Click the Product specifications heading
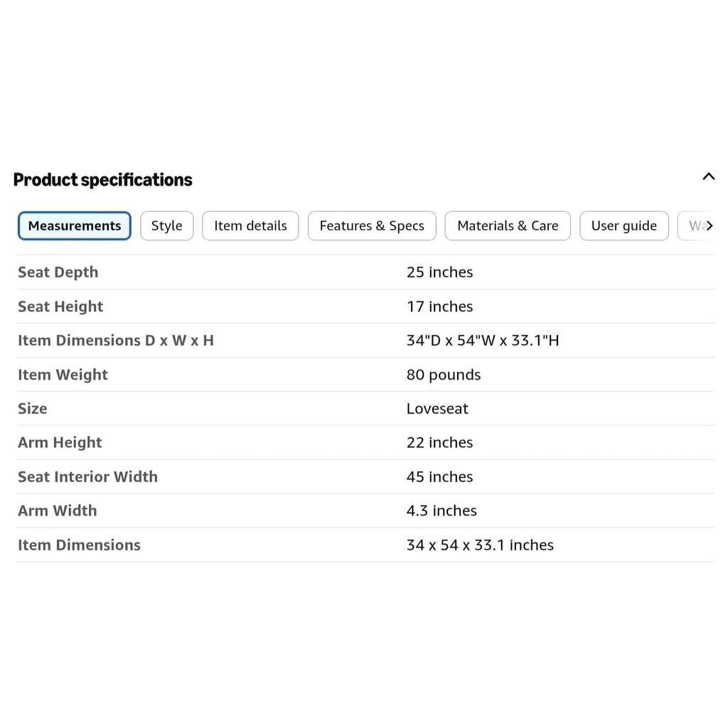This screenshot has width=728, height=728. click(102, 180)
